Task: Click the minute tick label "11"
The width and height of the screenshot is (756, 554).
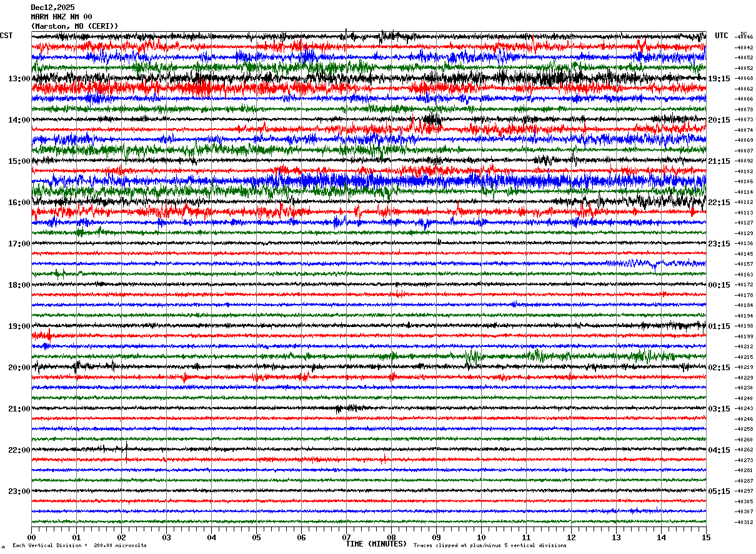Action: click(526, 537)
